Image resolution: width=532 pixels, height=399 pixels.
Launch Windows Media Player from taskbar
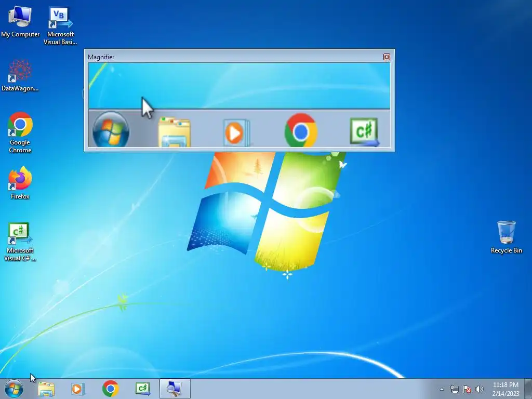(78, 389)
